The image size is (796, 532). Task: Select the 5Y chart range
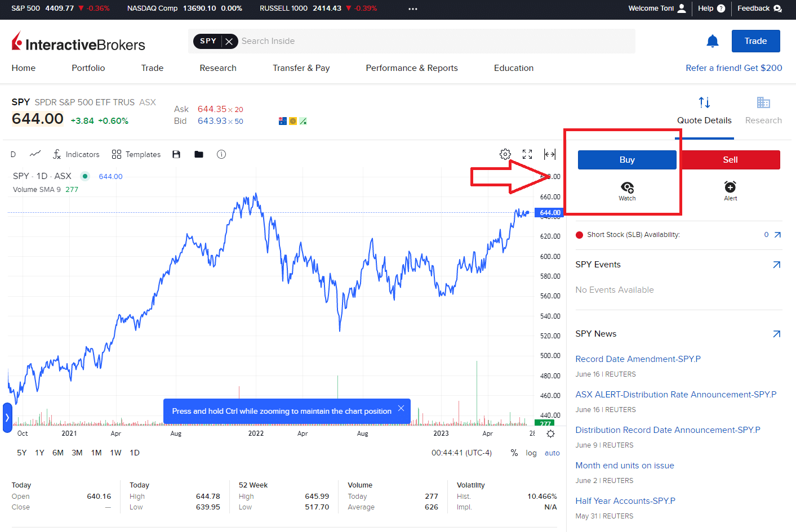click(22, 453)
